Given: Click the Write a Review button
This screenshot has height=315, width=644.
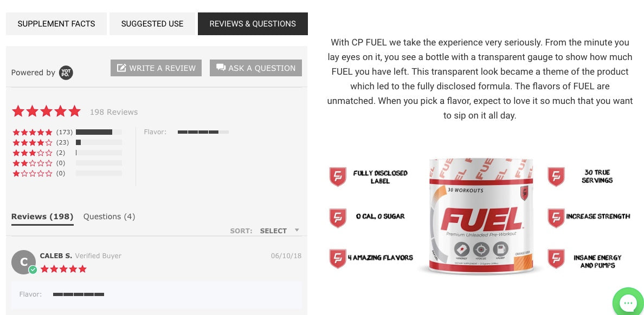Looking at the screenshot, I should pos(156,68).
